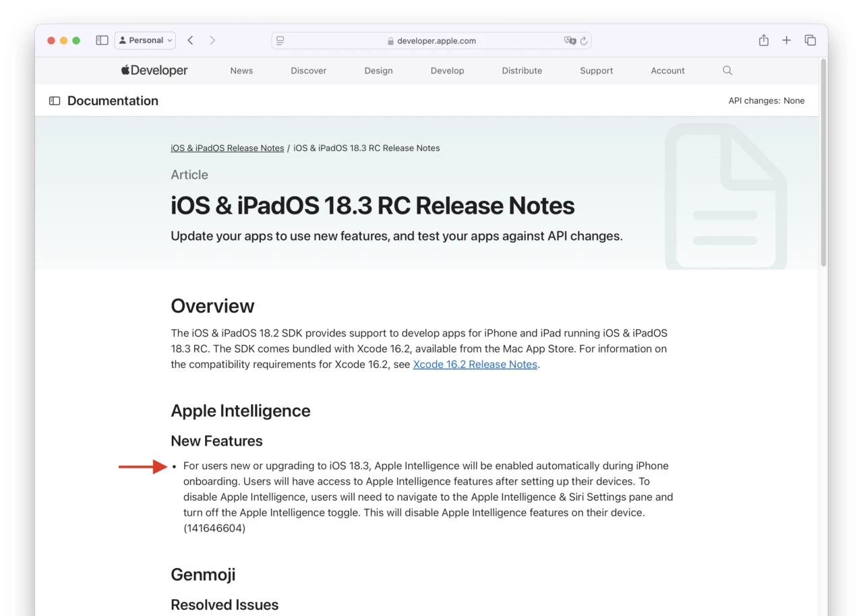The height and width of the screenshot is (616, 863).
Task: Click the search magnifier icon
Action: coord(727,71)
